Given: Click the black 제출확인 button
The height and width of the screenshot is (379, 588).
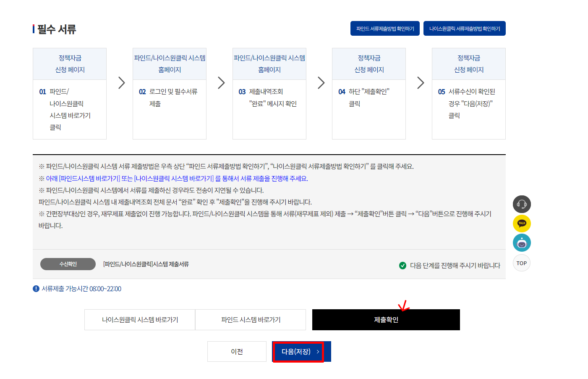Looking at the screenshot, I should pos(386,320).
